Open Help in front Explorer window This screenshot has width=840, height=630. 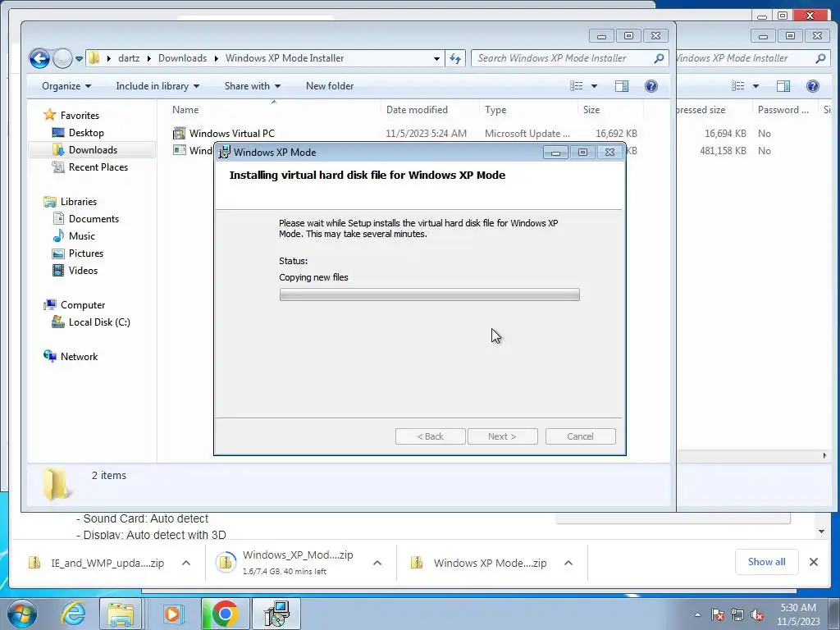tap(651, 85)
